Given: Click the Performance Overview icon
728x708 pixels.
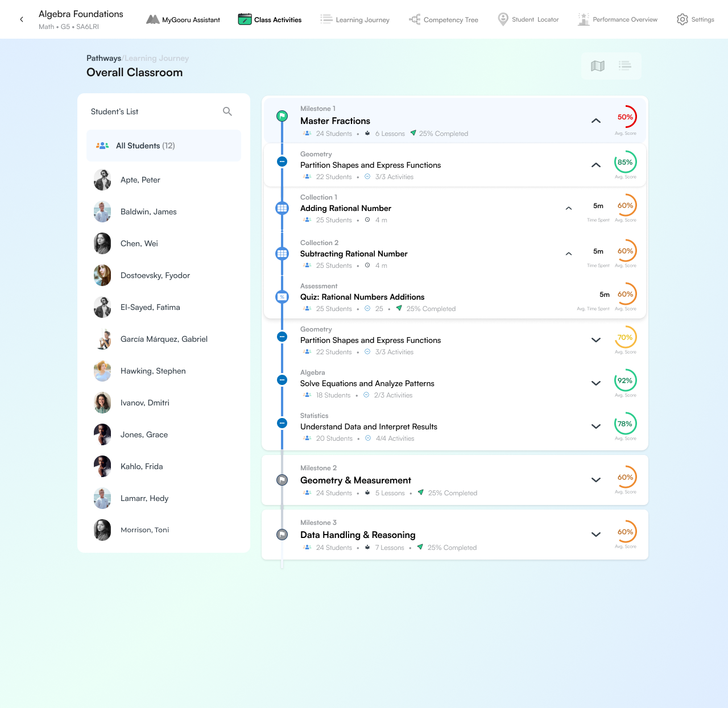Looking at the screenshot, I should 584,19.
